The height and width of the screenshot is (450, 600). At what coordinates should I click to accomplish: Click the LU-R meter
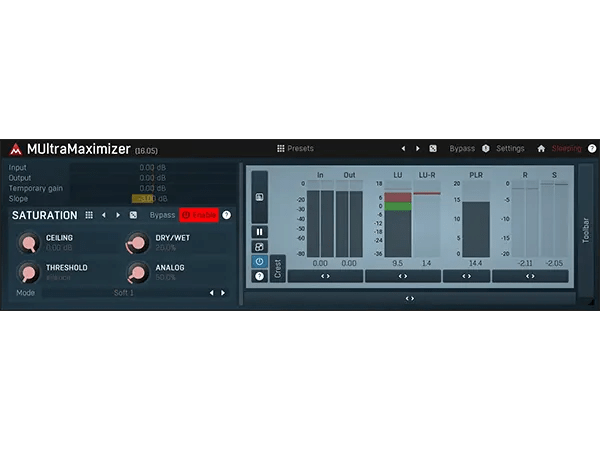(x=427, y=219)
